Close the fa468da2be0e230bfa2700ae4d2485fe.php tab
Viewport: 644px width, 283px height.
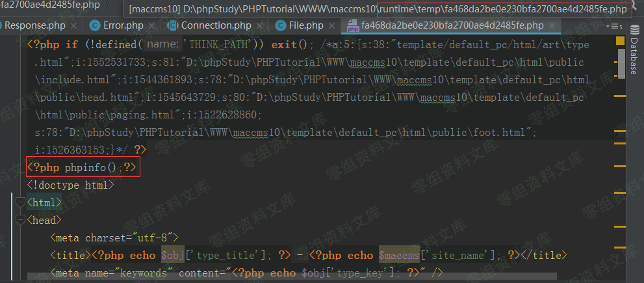click(x=552, y=26)
